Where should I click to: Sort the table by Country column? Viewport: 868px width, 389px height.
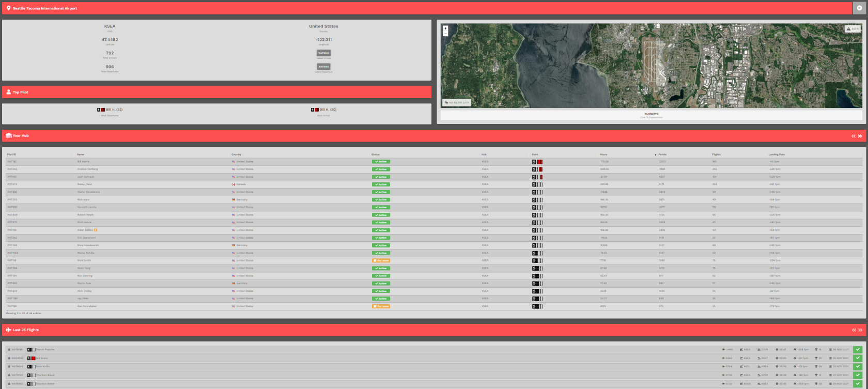237,154
